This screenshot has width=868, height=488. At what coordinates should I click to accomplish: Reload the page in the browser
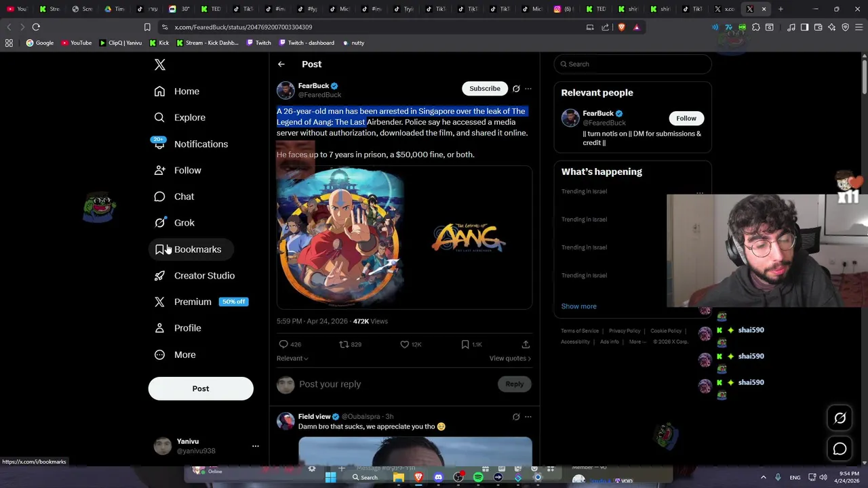click(36, 27)
